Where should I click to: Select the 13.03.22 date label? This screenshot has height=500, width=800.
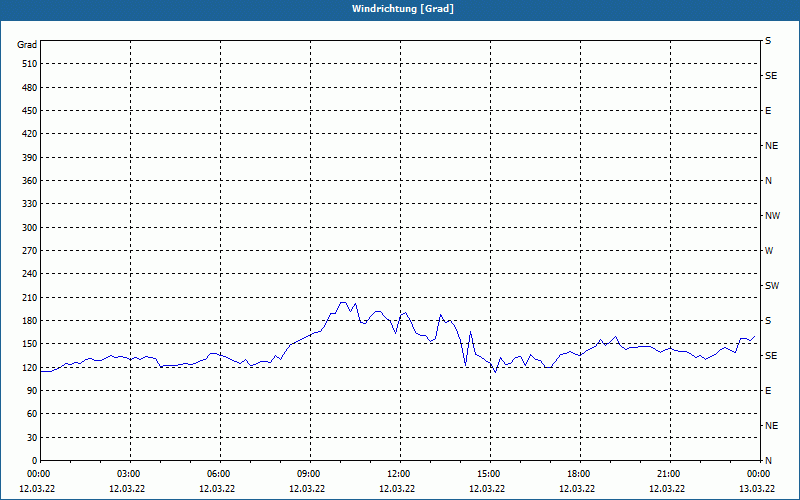coord(757,488)
